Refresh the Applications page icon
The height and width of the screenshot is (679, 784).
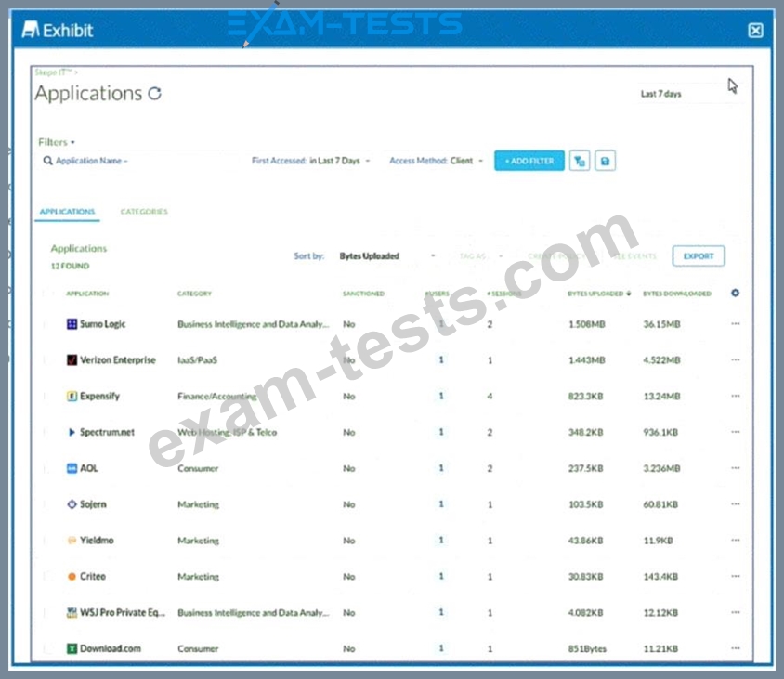tap(154, 94)
